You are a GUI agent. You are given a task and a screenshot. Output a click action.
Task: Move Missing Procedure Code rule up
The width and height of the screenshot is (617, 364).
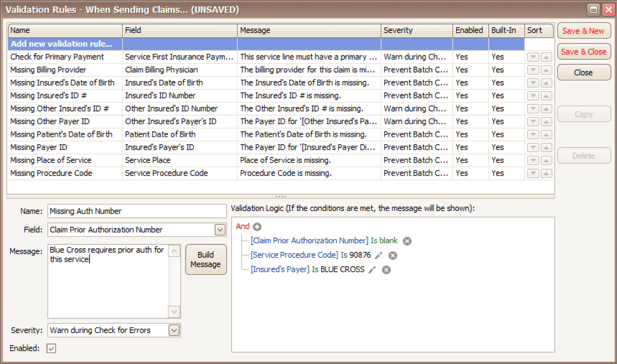[x=546, y=173]
